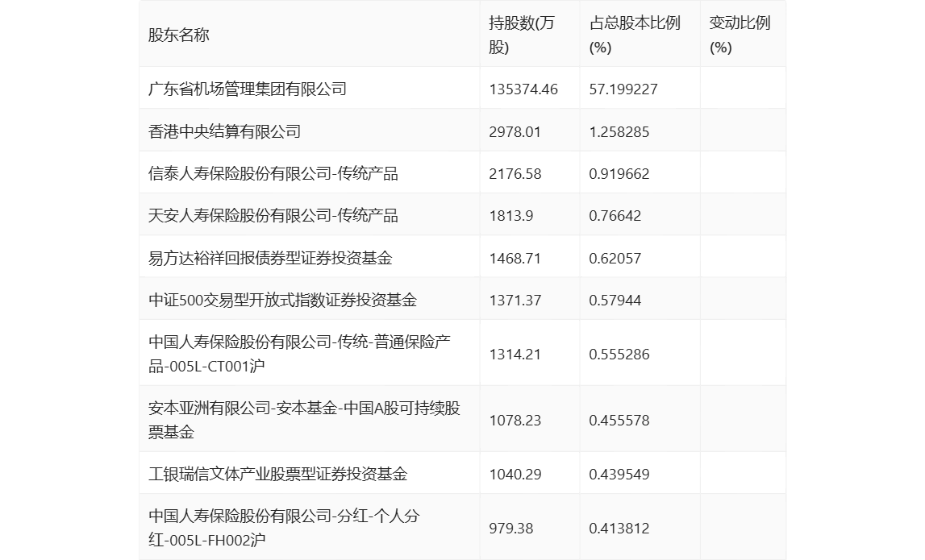The width and height of the screenshot is (925, 560).
Task: Select 工银瑞信文体产业股票型证券投资基金 entry
Action: tap(278, 474)
